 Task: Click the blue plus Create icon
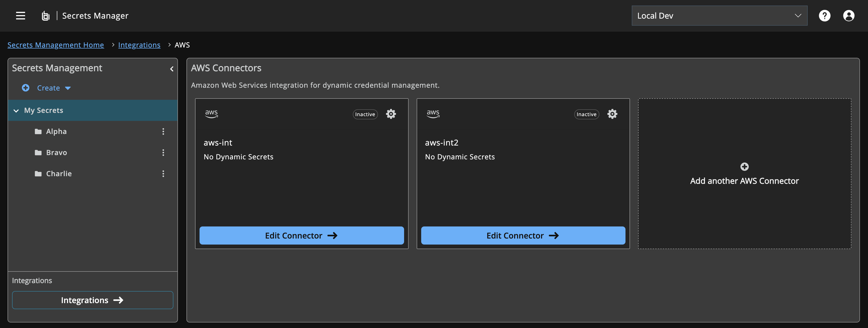26,88
